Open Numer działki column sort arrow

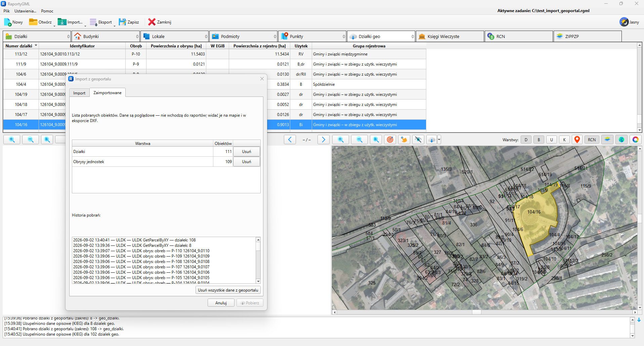pos(36,45)
